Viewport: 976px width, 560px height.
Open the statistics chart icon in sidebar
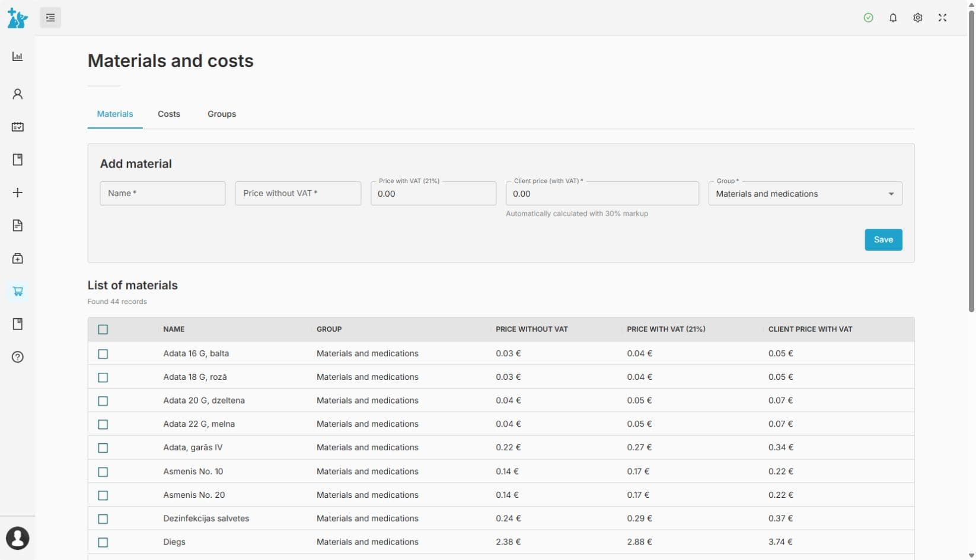click(x=18, y=57)
